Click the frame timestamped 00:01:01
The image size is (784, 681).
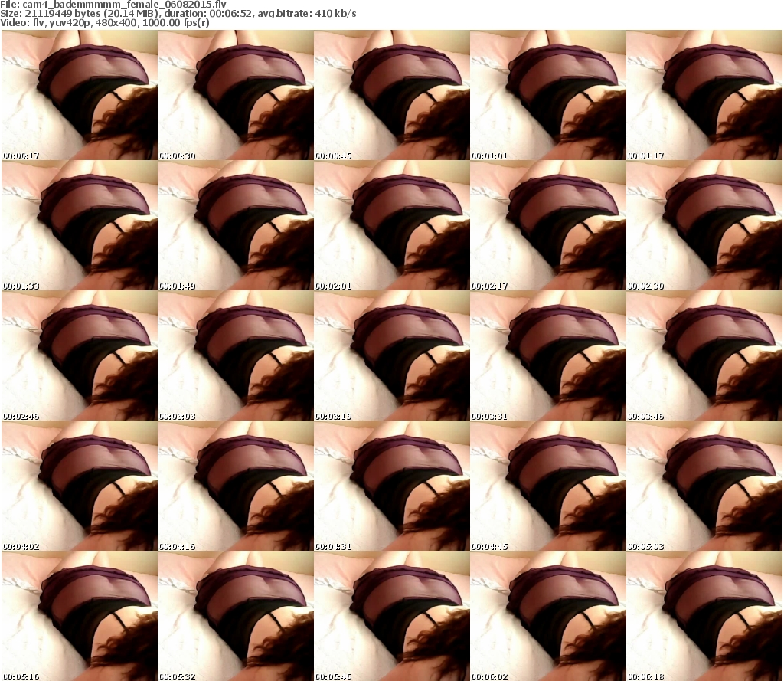548,95
